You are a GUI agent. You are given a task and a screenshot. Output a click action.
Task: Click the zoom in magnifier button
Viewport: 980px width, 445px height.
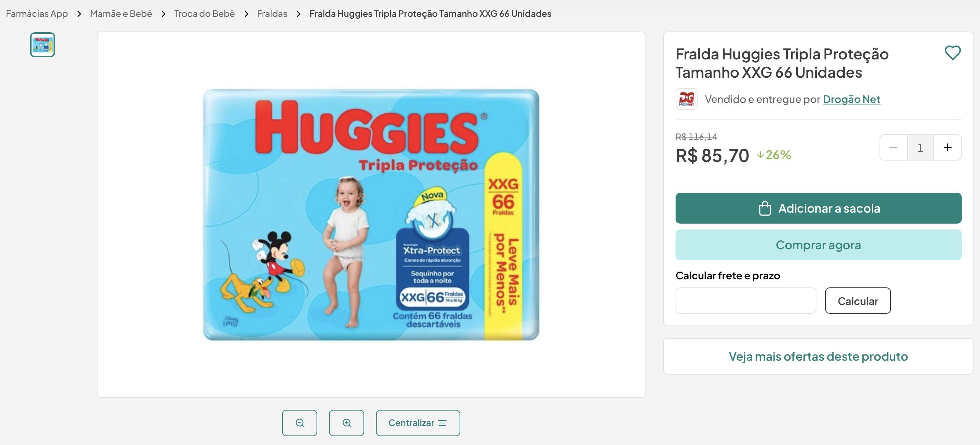click(347, 423)
